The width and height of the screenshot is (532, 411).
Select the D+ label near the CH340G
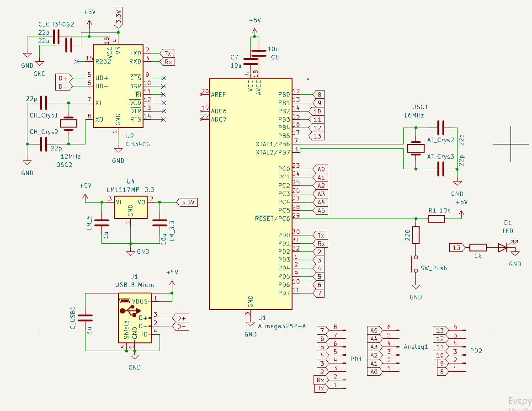pyautogui.click(x=62, y=78)
